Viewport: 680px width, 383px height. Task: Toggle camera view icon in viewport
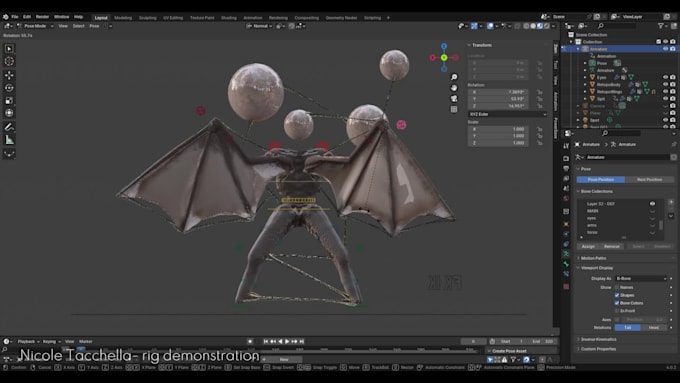click(454, 98)
